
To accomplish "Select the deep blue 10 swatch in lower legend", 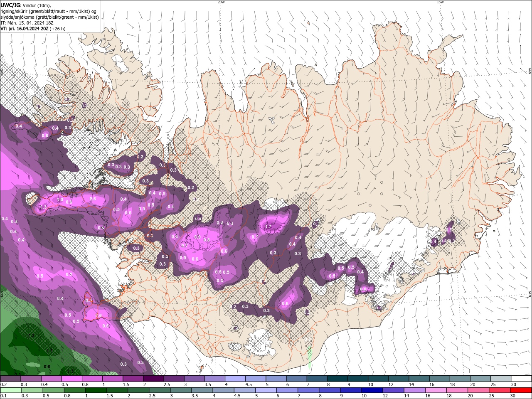I will point(372,390).
